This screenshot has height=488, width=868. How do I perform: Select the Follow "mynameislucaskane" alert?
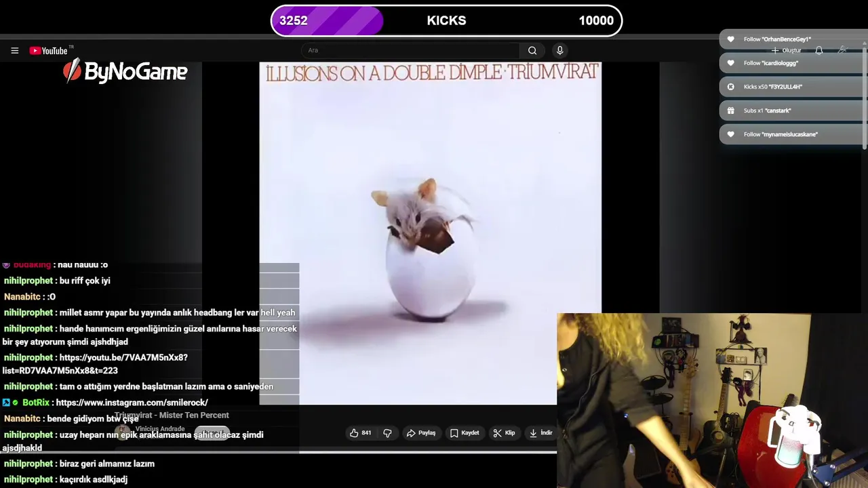(x=792, y=134)
